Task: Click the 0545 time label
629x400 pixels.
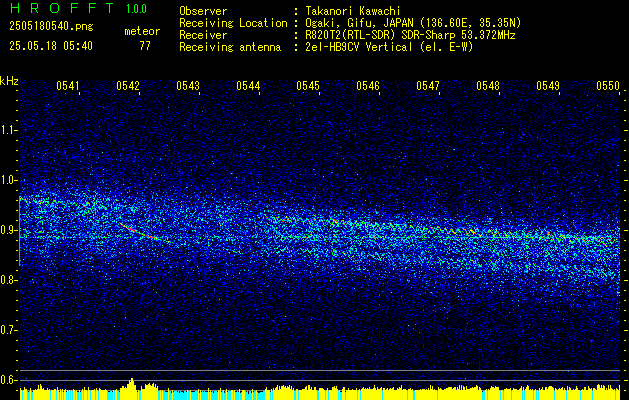Action: (308, 85)
